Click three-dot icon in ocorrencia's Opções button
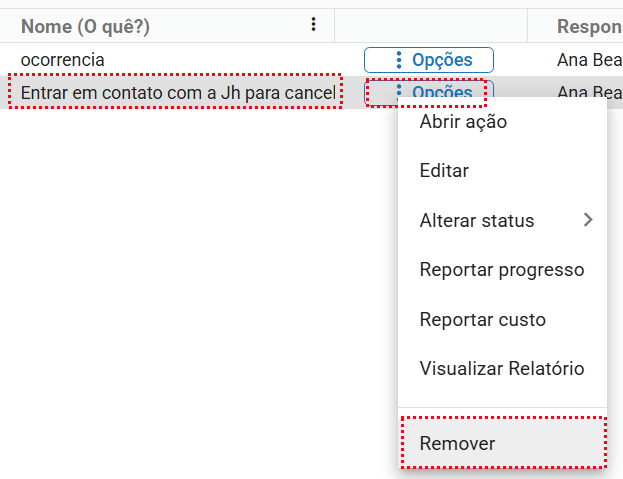623x479 pixels. click(399, 60)
